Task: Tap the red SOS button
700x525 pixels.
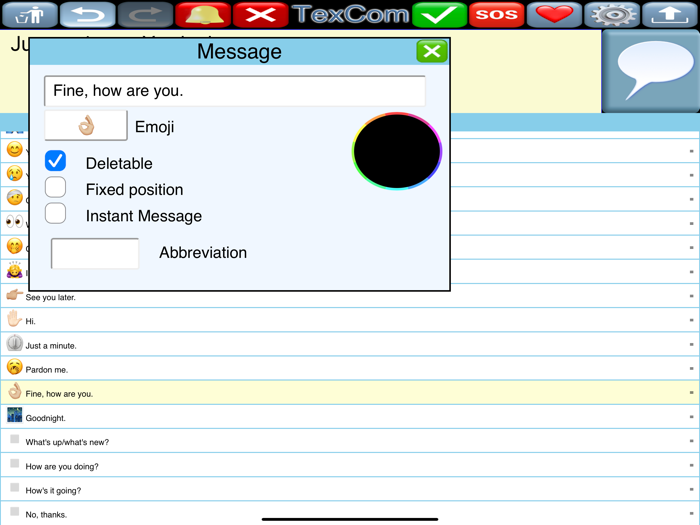Action: [497, 14]
